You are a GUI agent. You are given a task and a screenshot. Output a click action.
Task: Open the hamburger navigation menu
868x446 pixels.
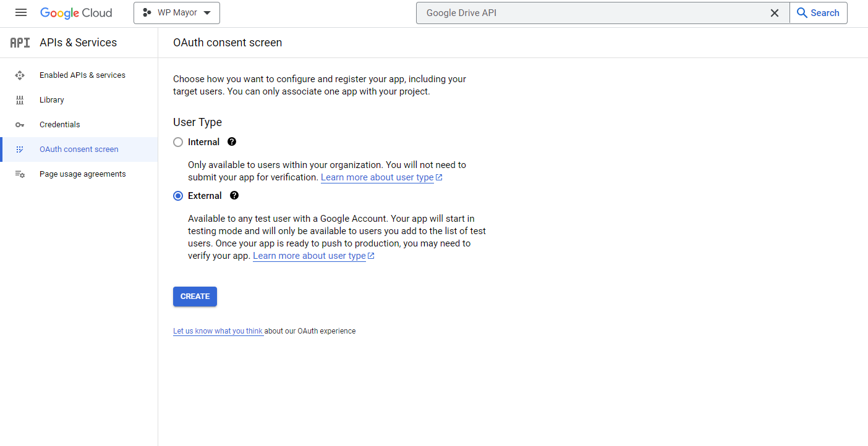tap(21, 12)
